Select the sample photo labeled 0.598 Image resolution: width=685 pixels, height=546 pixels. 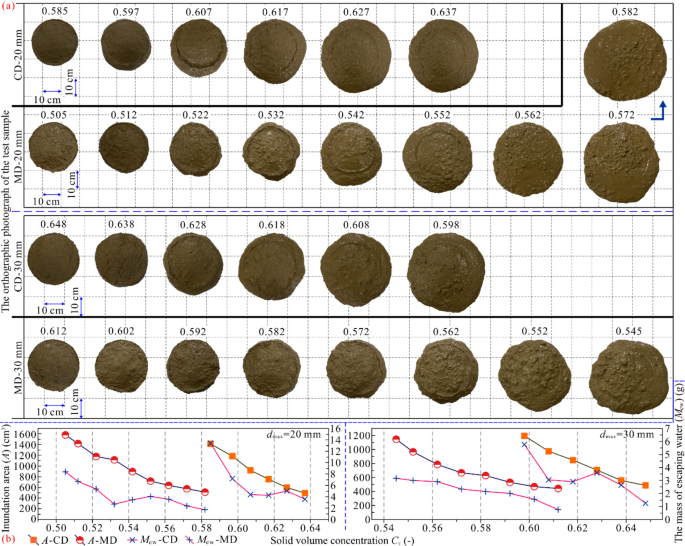click(446, 272)
